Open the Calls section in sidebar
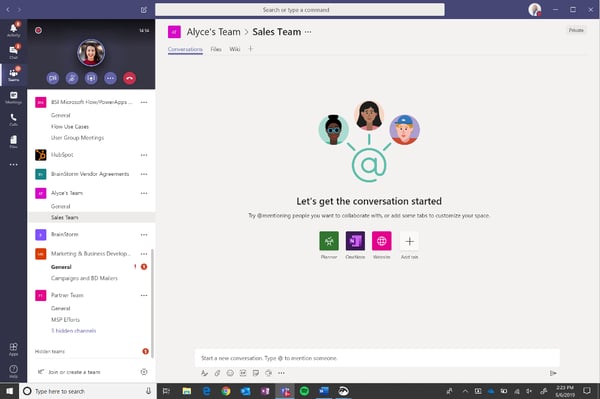 click(x=13, y=119)
